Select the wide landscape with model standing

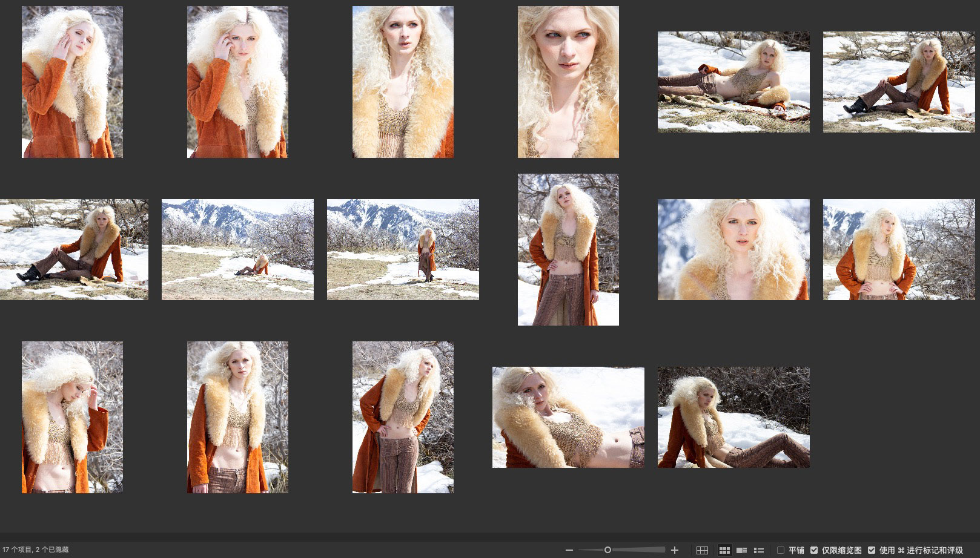[x=403, y=249]
